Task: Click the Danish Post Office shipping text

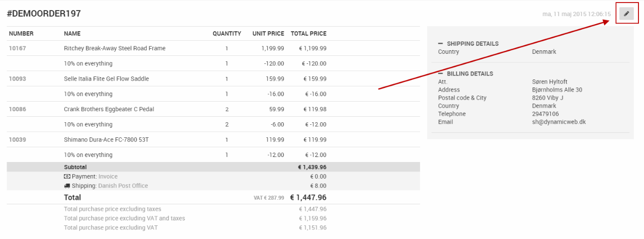Action: click(x=123, y=186)
